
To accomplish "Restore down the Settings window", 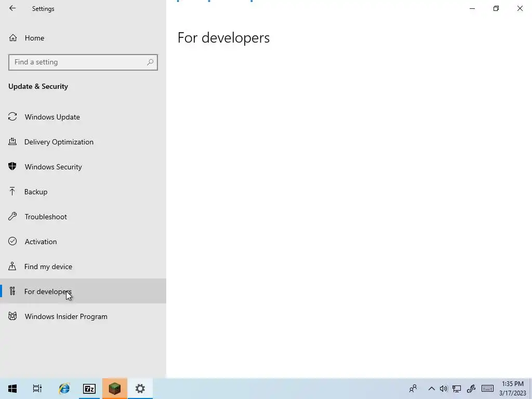I will [x=496, y=8].
